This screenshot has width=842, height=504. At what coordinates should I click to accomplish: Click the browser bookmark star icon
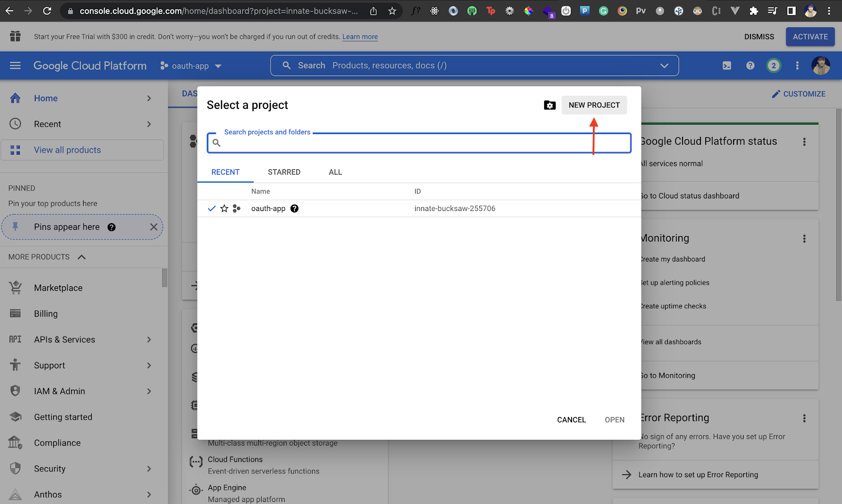(392, 11)
